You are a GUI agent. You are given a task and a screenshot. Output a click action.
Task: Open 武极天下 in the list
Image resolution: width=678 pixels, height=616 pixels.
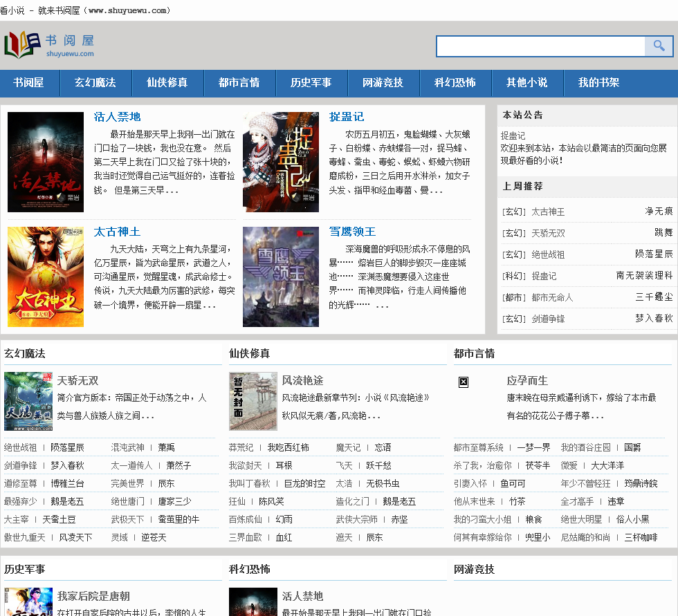tap(127, 519)
